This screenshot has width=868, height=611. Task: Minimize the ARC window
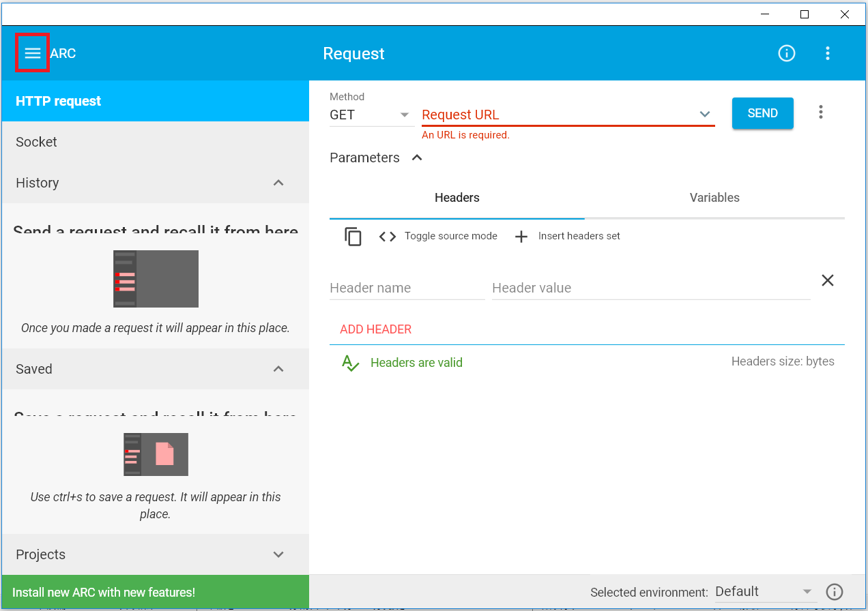(x=766, y=14)
